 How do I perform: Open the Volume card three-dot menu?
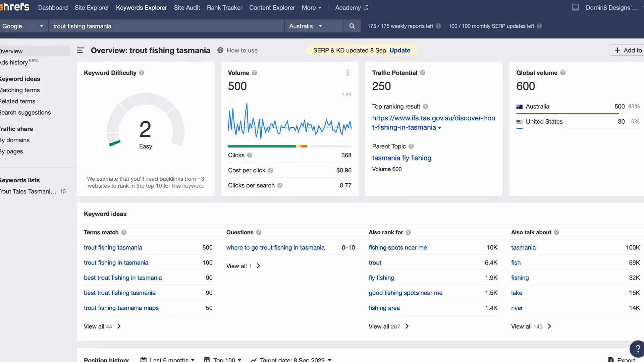[x=347, y=73]
